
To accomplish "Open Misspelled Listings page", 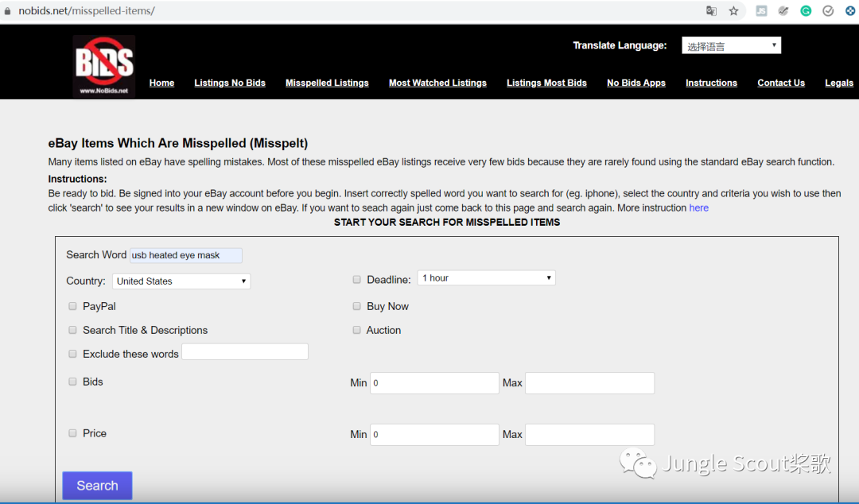I will click(x=327, y=83).
